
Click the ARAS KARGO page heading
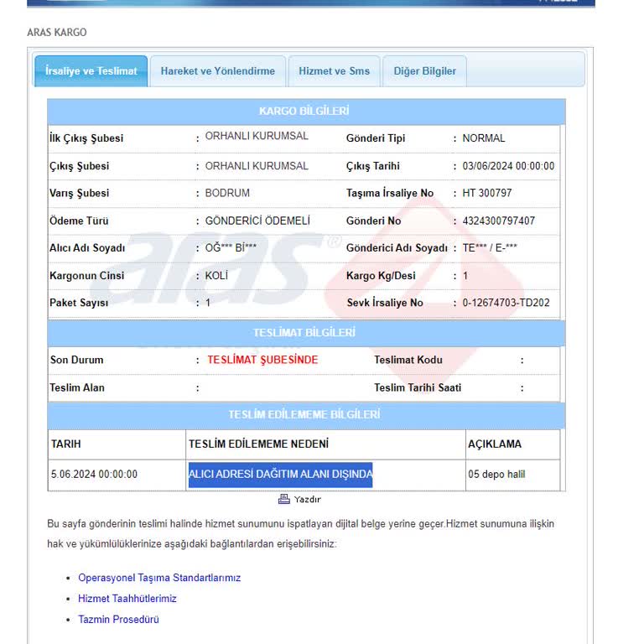[57, 33]
